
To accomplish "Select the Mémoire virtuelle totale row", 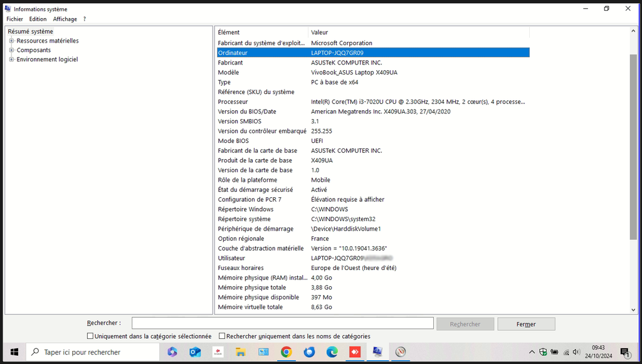I will coord(373,307).
